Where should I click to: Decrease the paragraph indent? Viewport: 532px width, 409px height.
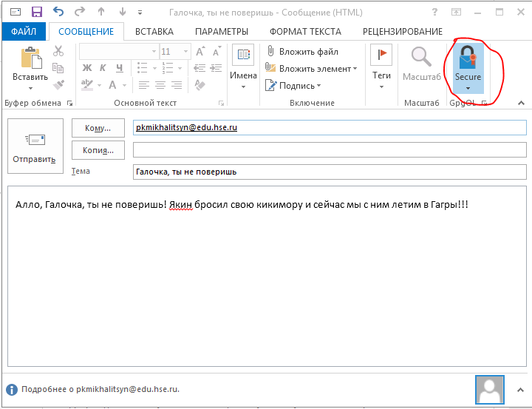click(199, 68)
